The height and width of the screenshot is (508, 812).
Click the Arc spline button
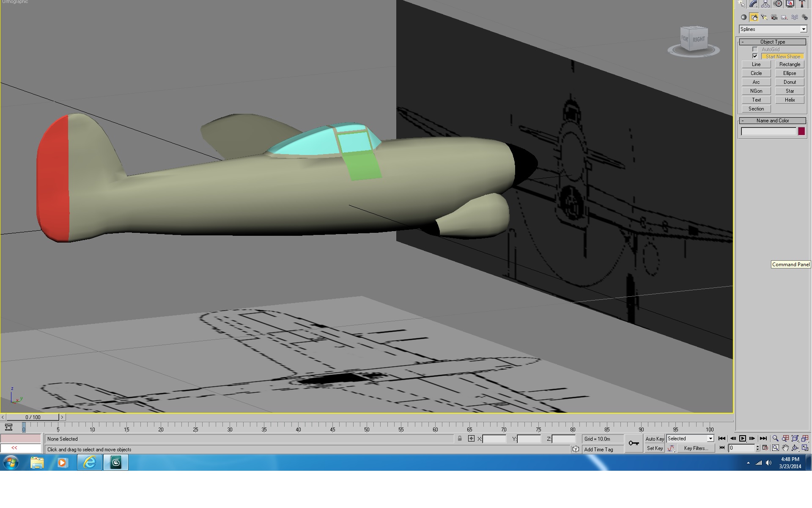756,82
